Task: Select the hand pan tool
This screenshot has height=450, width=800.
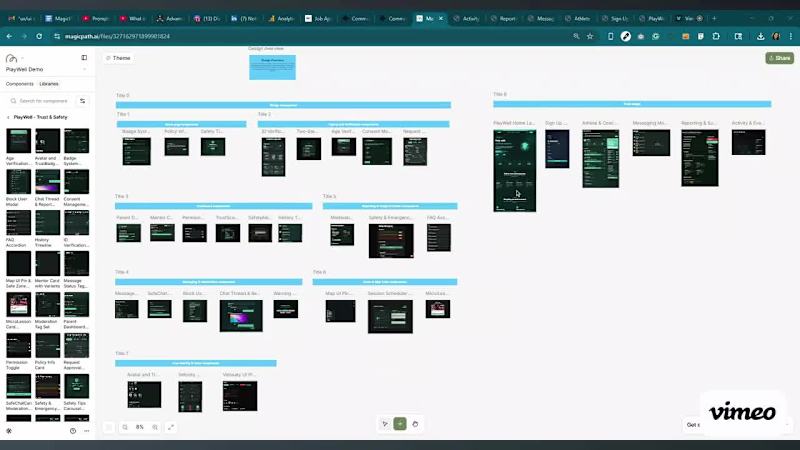Action: coord(415,424)
